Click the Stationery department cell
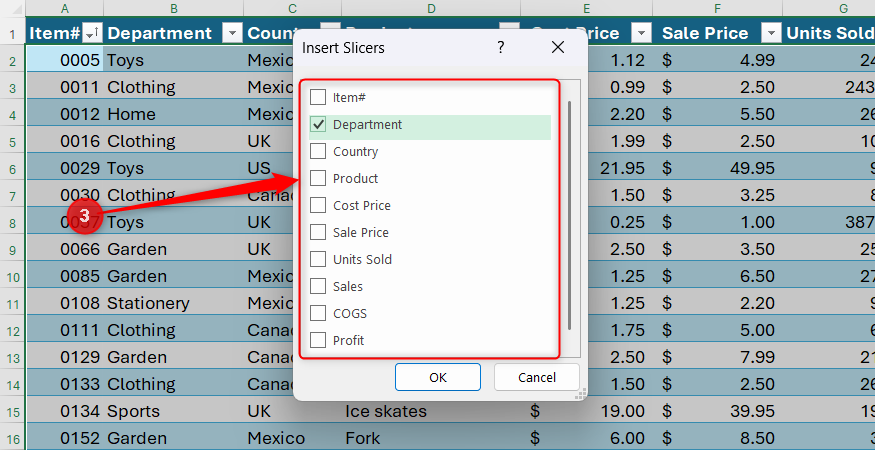Screen dimensions: 875x450 click(x=174, y=303)
